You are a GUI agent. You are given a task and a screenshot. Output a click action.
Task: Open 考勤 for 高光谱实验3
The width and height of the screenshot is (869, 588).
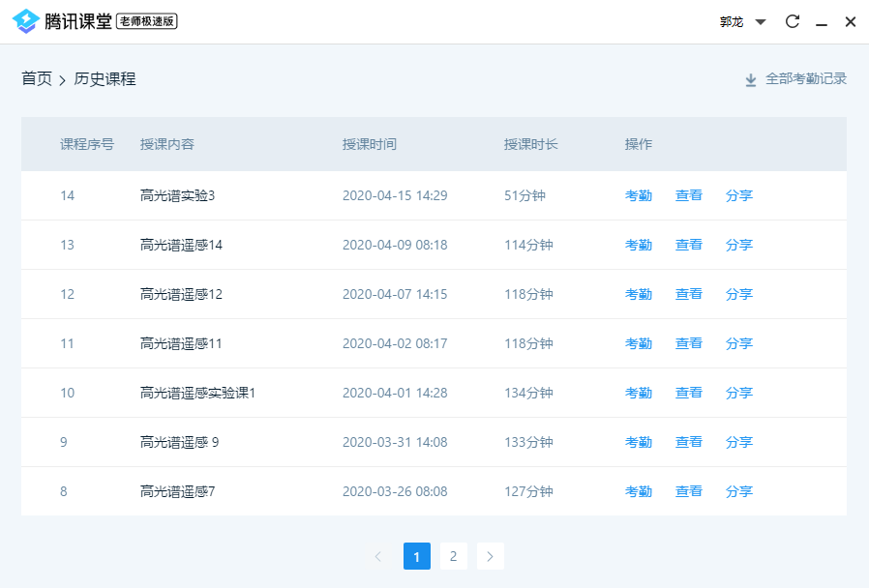[x=639, y=195]
